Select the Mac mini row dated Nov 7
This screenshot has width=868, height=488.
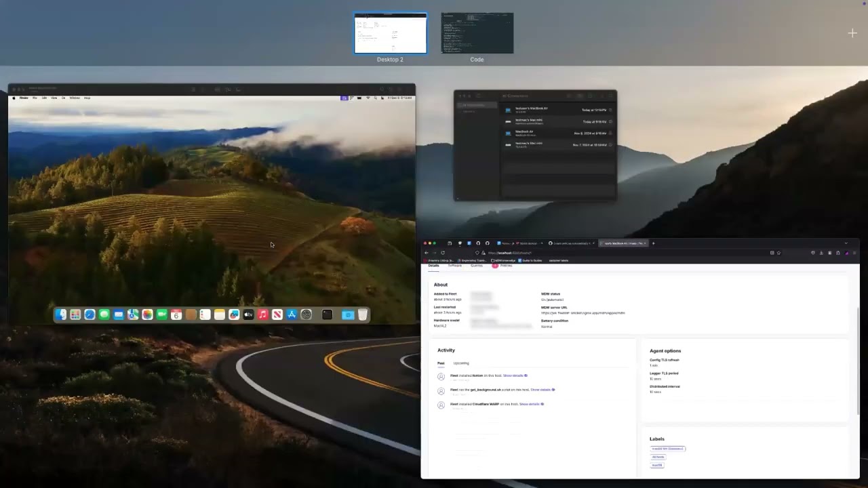[x=558, y=144]
